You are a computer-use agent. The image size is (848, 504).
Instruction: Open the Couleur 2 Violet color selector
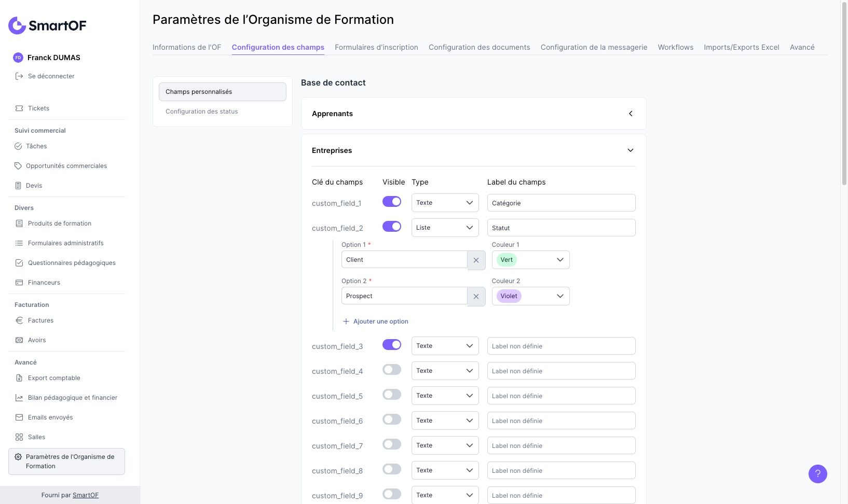point(530,296)
